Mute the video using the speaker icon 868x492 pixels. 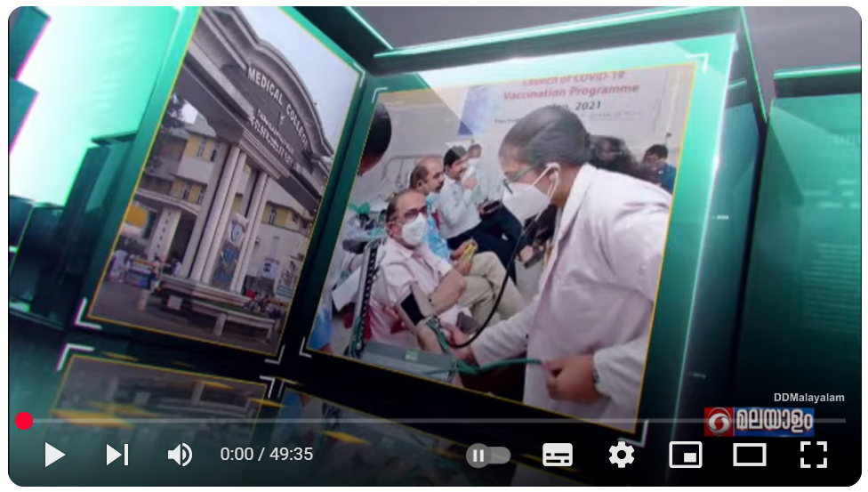180,455
